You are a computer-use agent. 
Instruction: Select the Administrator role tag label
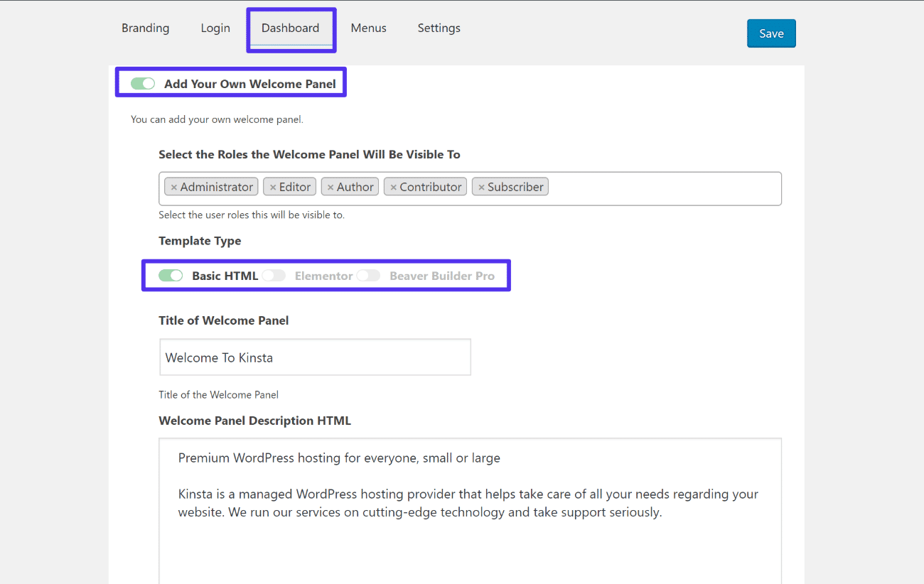pyautogui.click(x=217, y=186)
